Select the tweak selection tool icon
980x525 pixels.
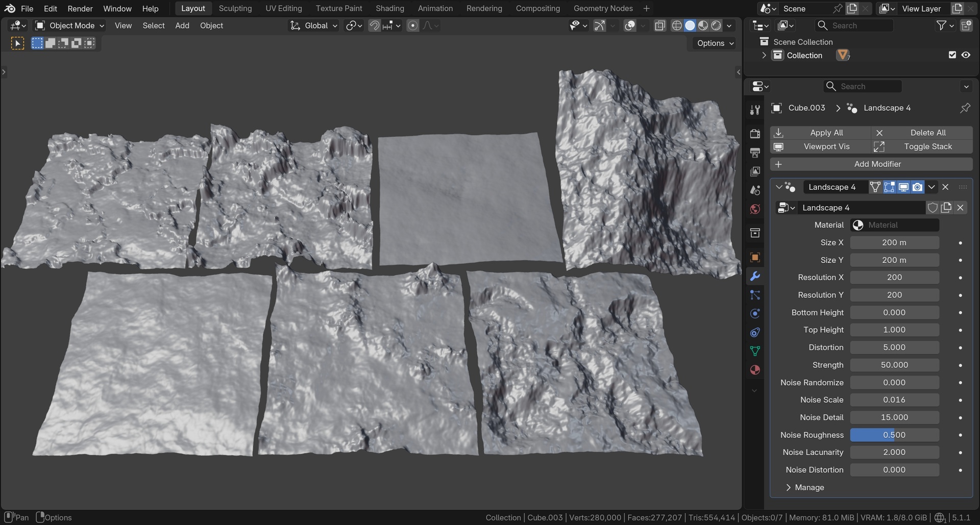click(17, 43)
